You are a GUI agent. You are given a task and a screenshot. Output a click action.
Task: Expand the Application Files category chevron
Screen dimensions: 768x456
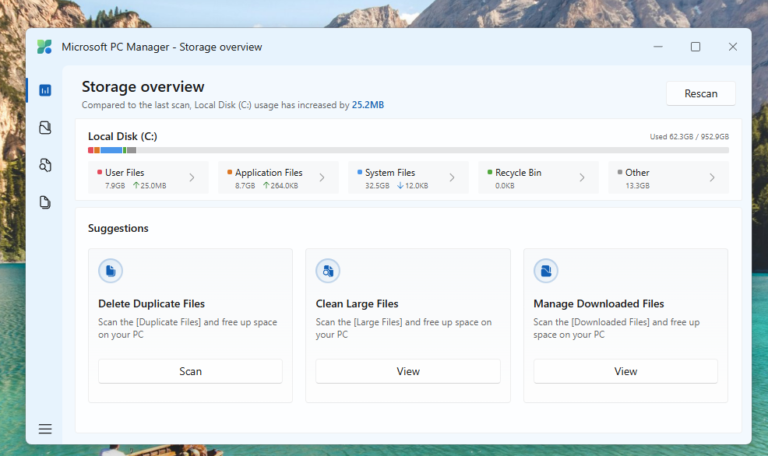322,178
